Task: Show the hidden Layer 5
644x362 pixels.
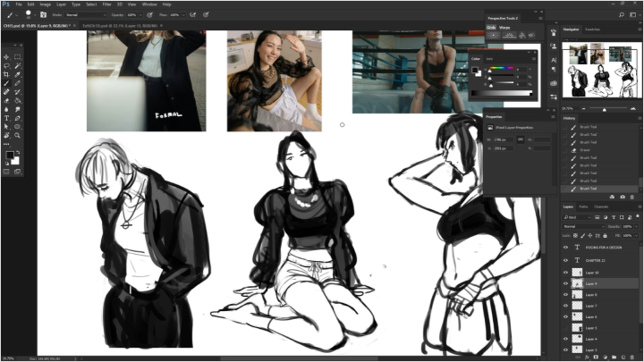Action: tap(565, 328)
